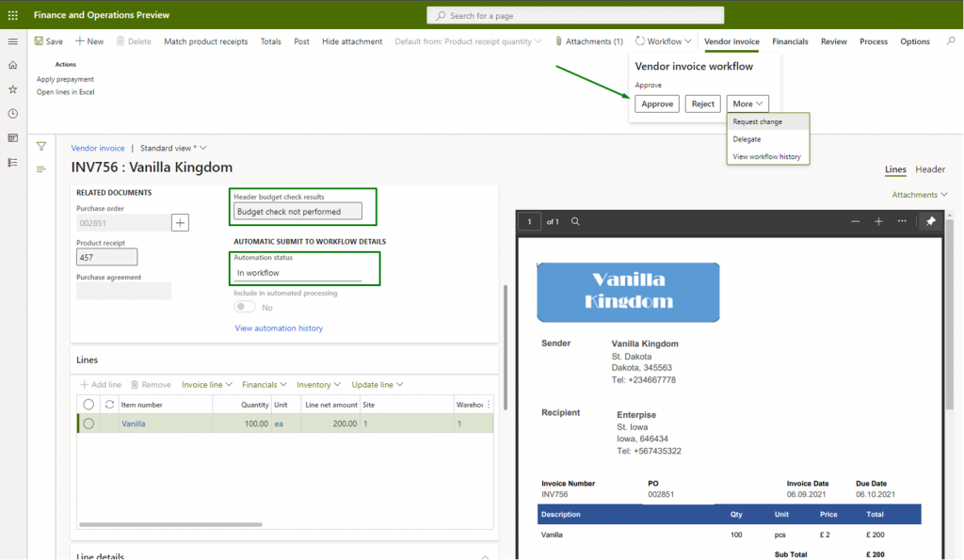Open Attachments (1) paperclip
Screen dimensions: 964x560
(x=589, y=41)
